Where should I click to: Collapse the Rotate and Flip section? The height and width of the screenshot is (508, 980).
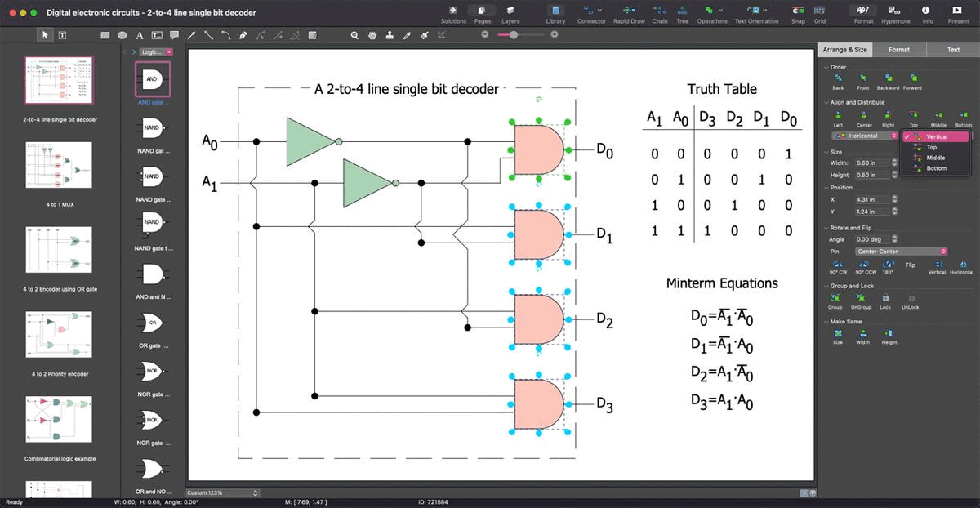[826, 228]
